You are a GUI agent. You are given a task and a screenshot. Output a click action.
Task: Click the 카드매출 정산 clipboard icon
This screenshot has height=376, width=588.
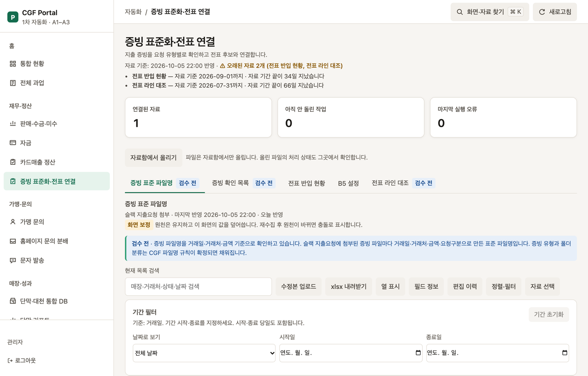point(13,162)
